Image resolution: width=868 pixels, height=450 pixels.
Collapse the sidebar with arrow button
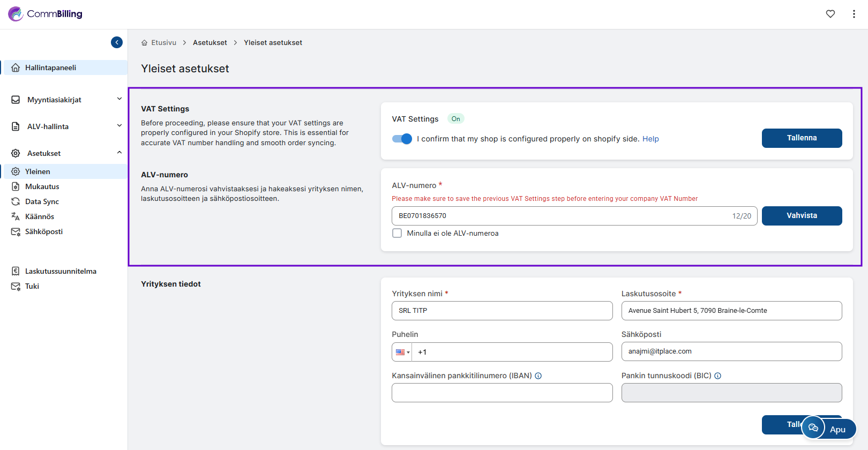(x=117, y=42)
